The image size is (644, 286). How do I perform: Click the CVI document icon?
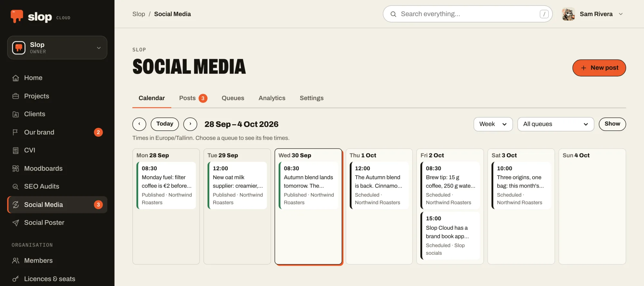coord(15,150)
